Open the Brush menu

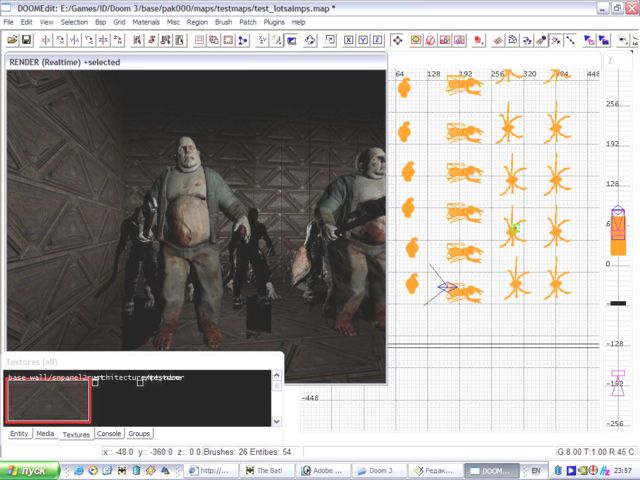(x=223, y=22)
